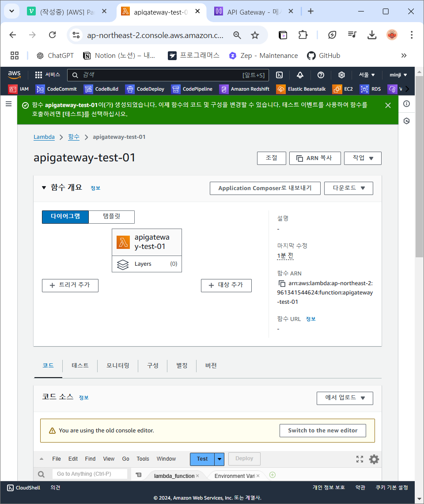
Task: Click the AWS console search field
Action: coord(168,75)
